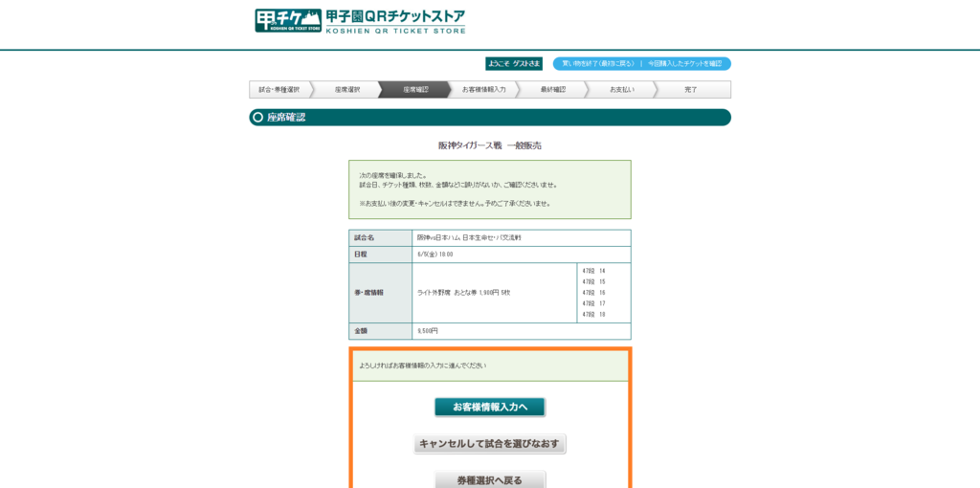Select the current 座席確認 step
980x488 pixels.
click(x=416, y=90)
